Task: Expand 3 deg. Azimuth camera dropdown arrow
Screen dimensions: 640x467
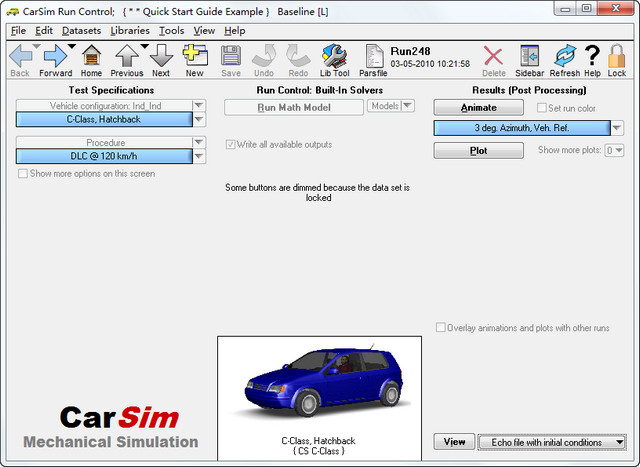Action: click(617, 128)
